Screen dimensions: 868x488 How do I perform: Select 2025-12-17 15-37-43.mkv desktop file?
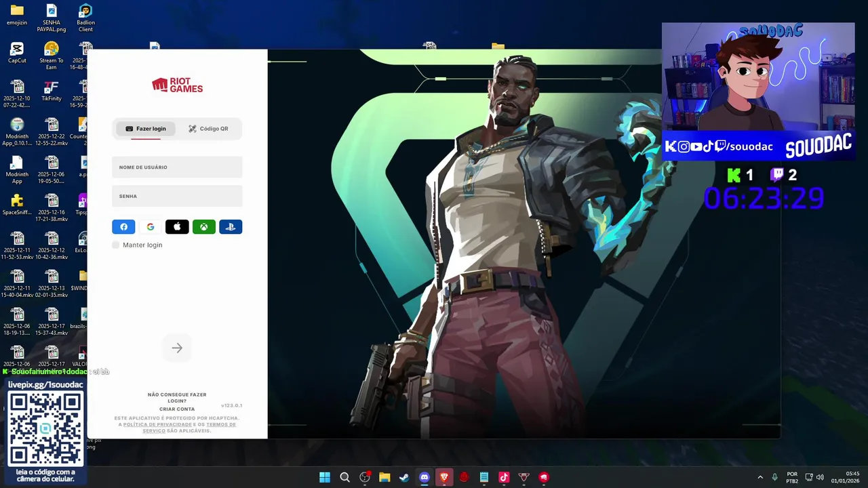pos(52,322)
